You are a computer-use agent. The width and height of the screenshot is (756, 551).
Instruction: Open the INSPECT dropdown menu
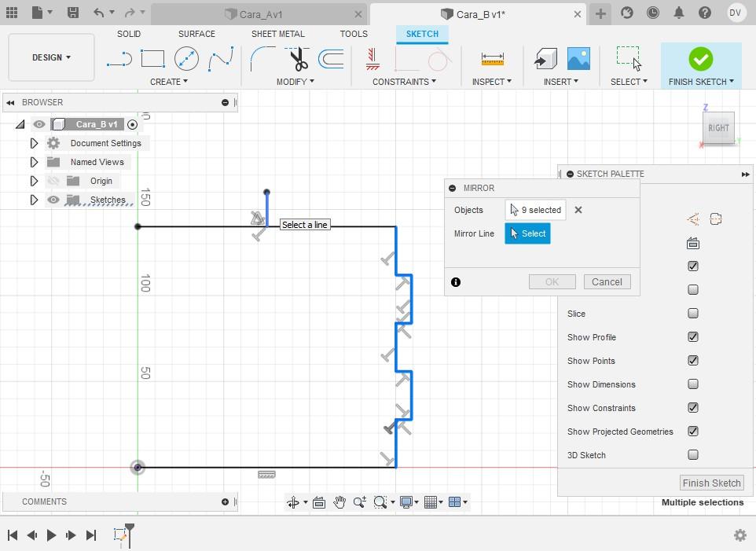coord(492,82)
